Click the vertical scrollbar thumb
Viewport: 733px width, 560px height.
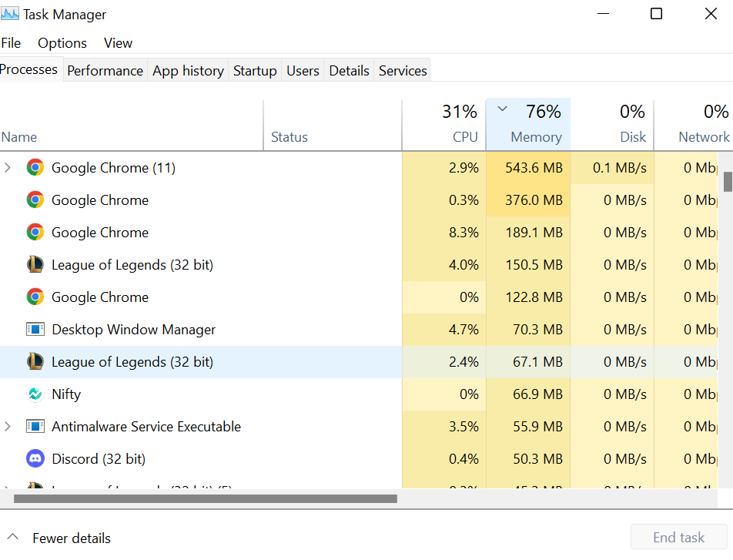click(x=728, y=182)
